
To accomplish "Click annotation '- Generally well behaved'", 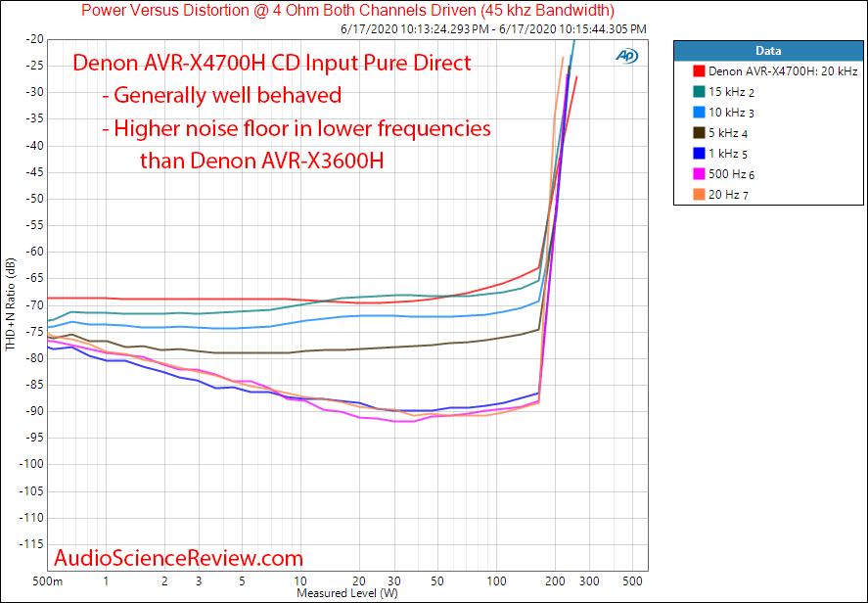I will click(222, 95).
